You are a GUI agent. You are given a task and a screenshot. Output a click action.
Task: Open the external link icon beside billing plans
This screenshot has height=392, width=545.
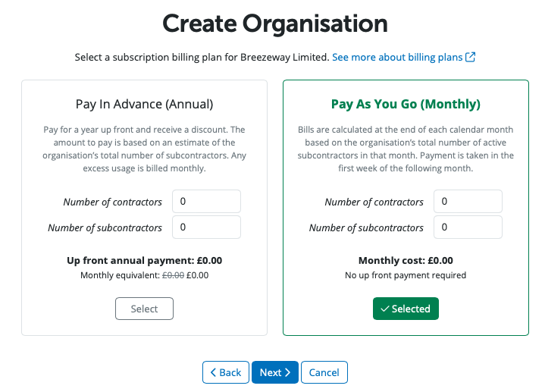(470, 58)
